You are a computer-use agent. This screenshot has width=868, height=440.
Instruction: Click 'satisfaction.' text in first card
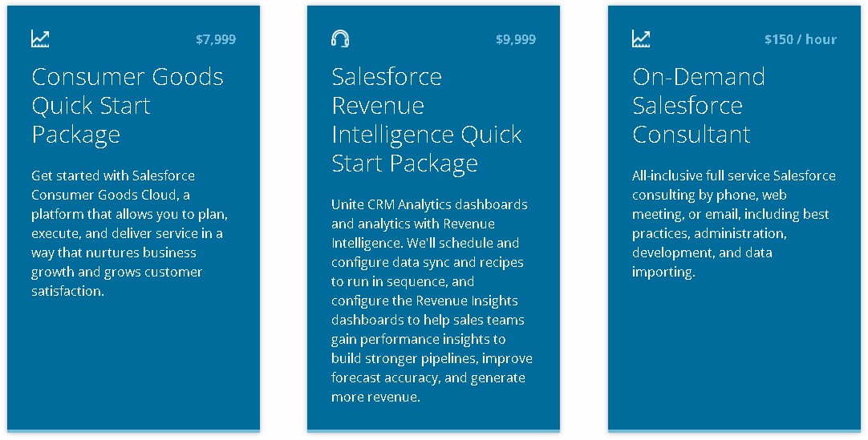[x=67, y=291]
